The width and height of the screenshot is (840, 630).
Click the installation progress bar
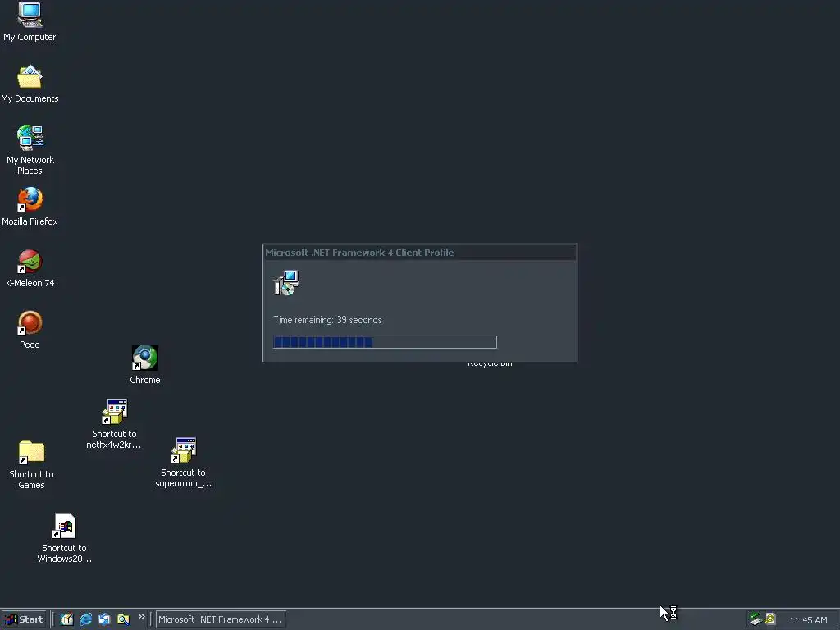(x=385, y=342)
